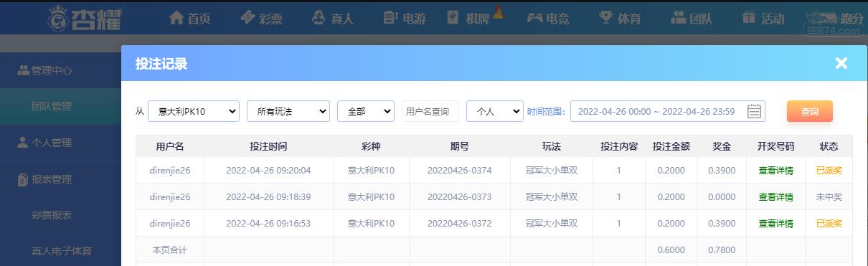
Task: Click the 已派奖 status for 20220426-0372
Action: click(x=829, y=224)
